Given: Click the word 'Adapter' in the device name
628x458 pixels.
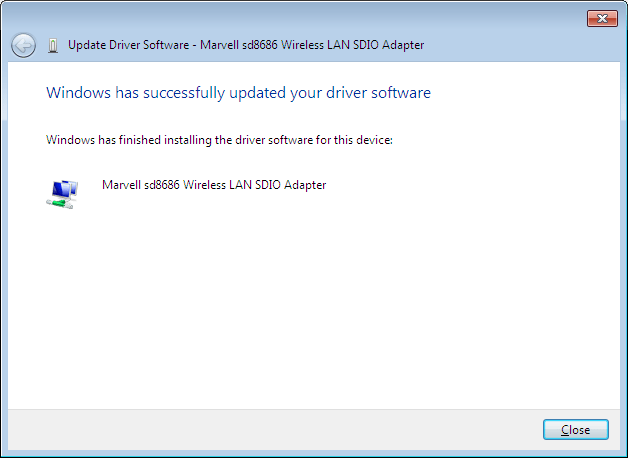Looking at the screenshot, I should pos(305,185).
